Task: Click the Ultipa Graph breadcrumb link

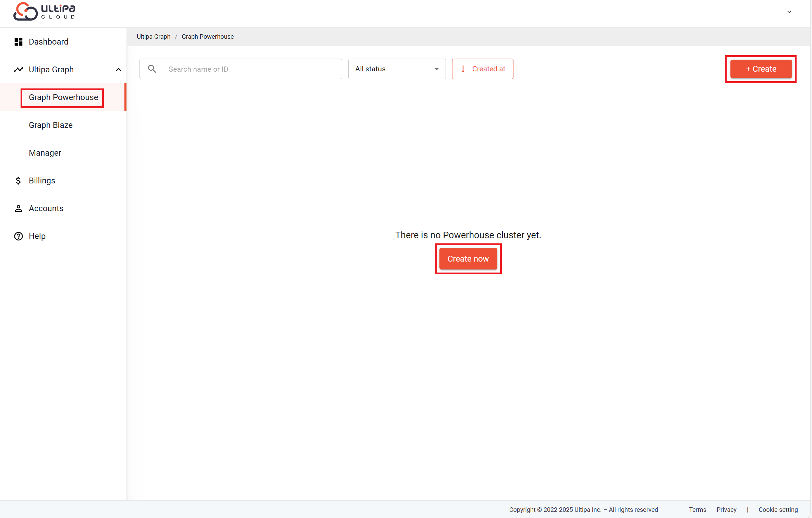Action: pyautogui.click(x=154, y=37)
